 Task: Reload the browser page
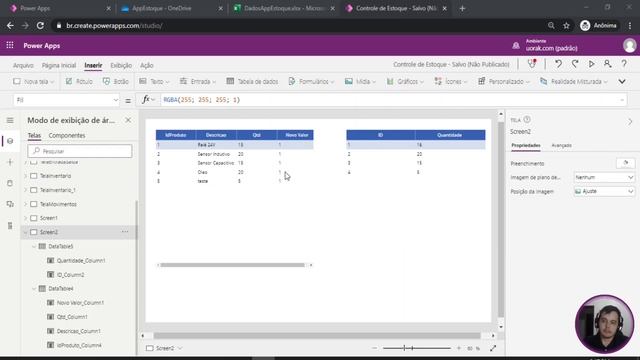(40, 25)
